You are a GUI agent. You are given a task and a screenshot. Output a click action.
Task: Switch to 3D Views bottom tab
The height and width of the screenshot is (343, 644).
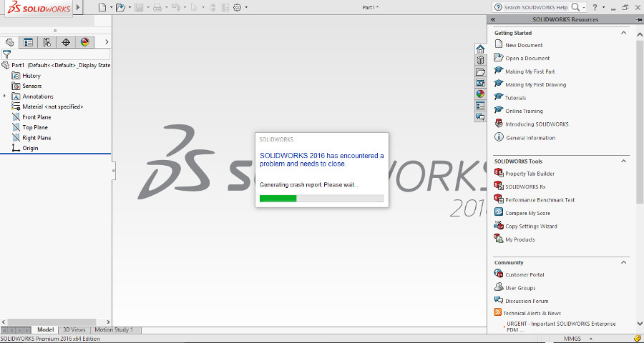point(74,329)
